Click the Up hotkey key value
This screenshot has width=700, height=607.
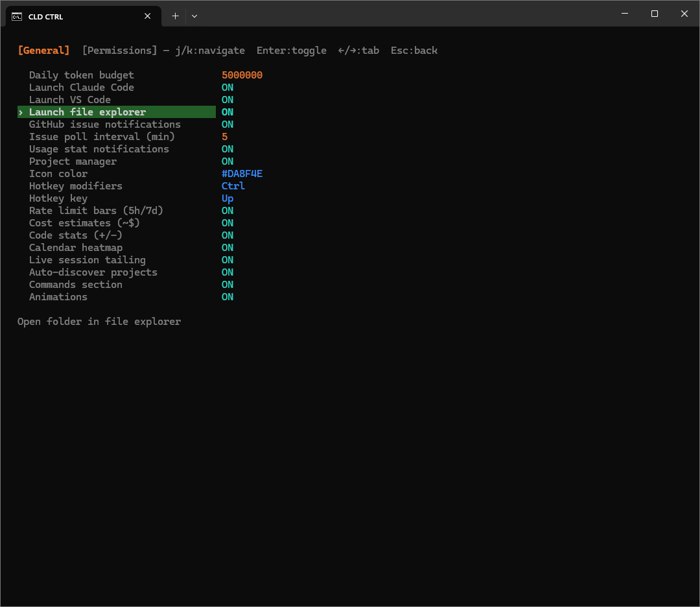click(227, 198)
